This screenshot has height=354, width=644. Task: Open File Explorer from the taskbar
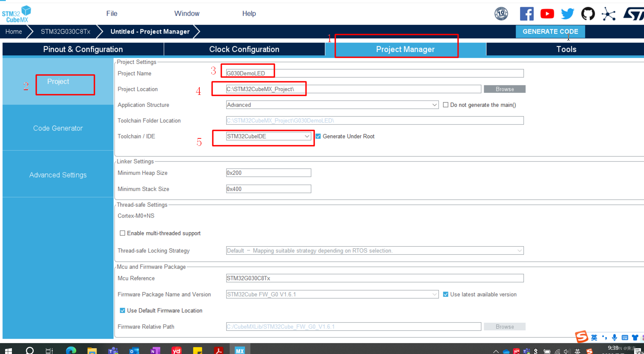92,351
